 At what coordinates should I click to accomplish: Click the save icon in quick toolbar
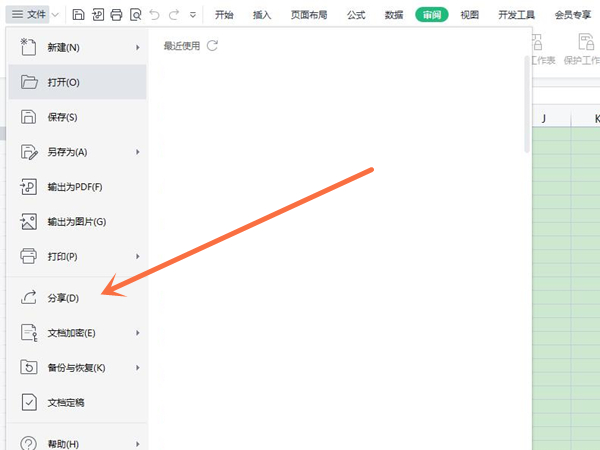[78, 15]
